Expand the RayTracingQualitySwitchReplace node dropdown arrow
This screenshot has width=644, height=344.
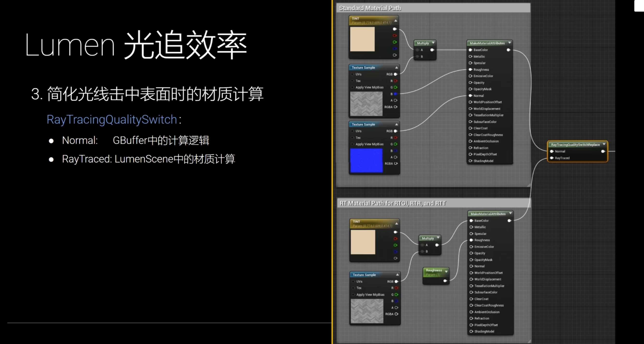click(x=604, y=144)
